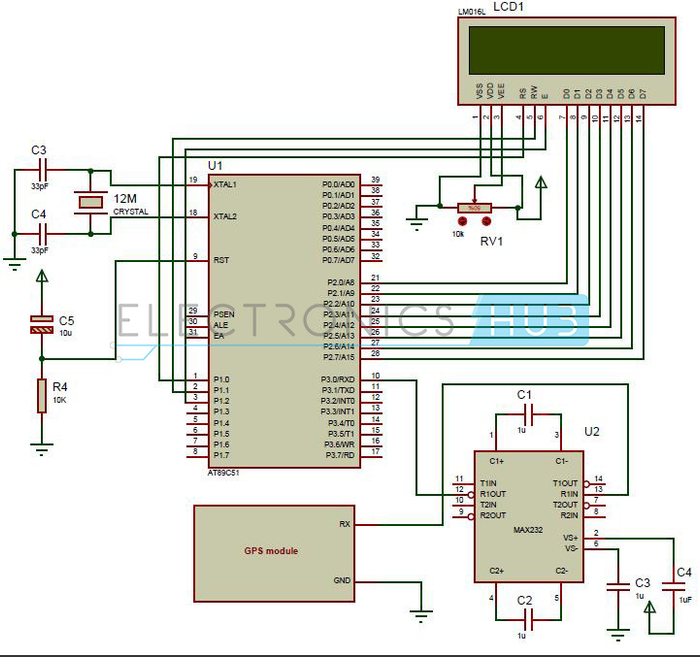Click the red decrement button on RV1

(x=462, y=220)
